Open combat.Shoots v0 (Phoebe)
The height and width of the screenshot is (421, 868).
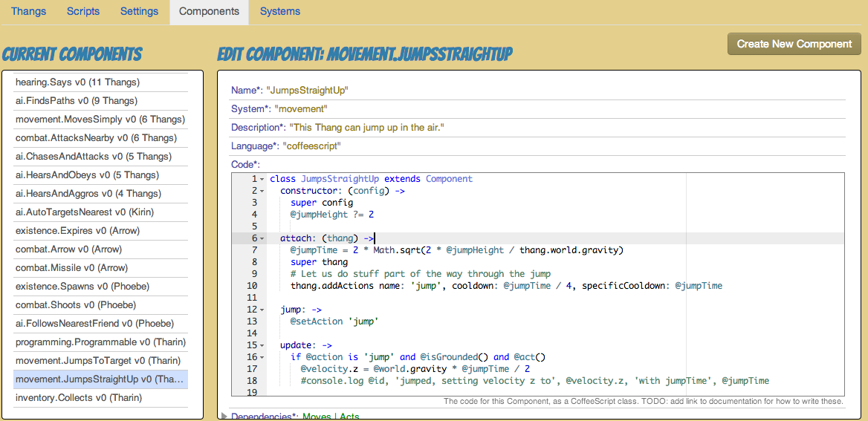point(101,305)
